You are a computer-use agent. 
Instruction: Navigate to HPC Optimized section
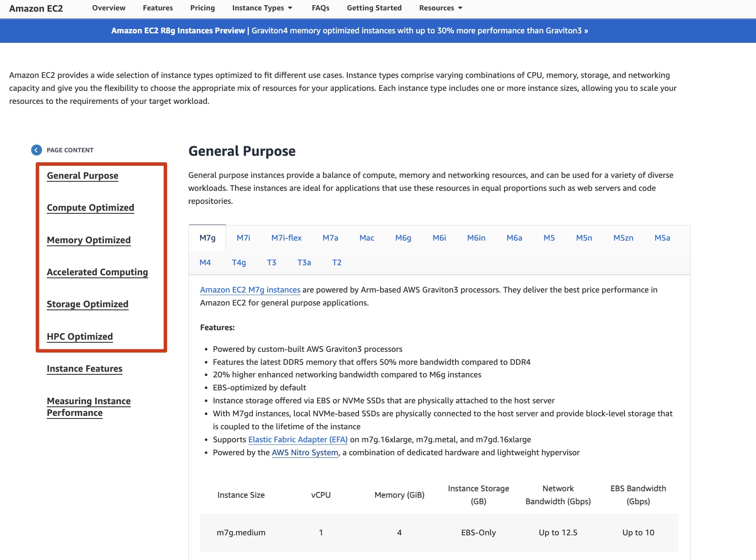[x=80, y=337]
